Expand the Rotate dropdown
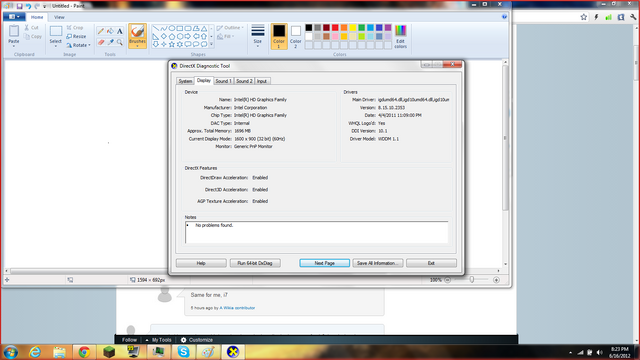 (78, 45)
